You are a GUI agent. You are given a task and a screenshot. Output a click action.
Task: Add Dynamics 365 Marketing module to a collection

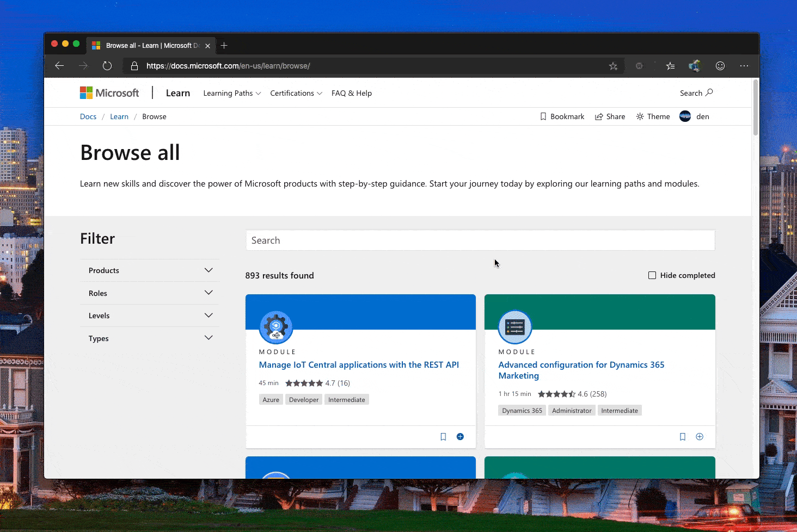(x=700, y=436)
